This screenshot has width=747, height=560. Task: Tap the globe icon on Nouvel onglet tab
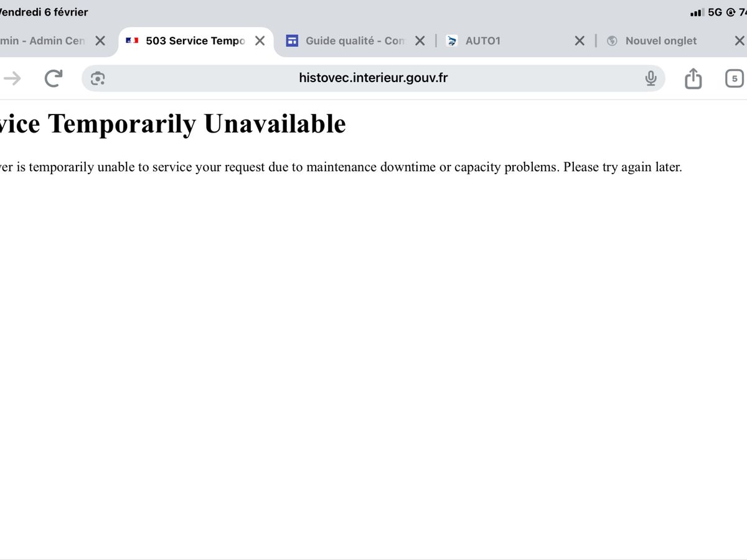[612, 40]
